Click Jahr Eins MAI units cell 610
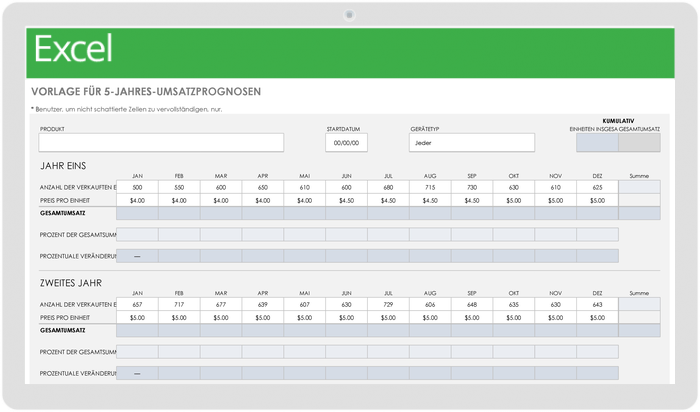This screenshot has height=412, width=700. tap(304, 187)
